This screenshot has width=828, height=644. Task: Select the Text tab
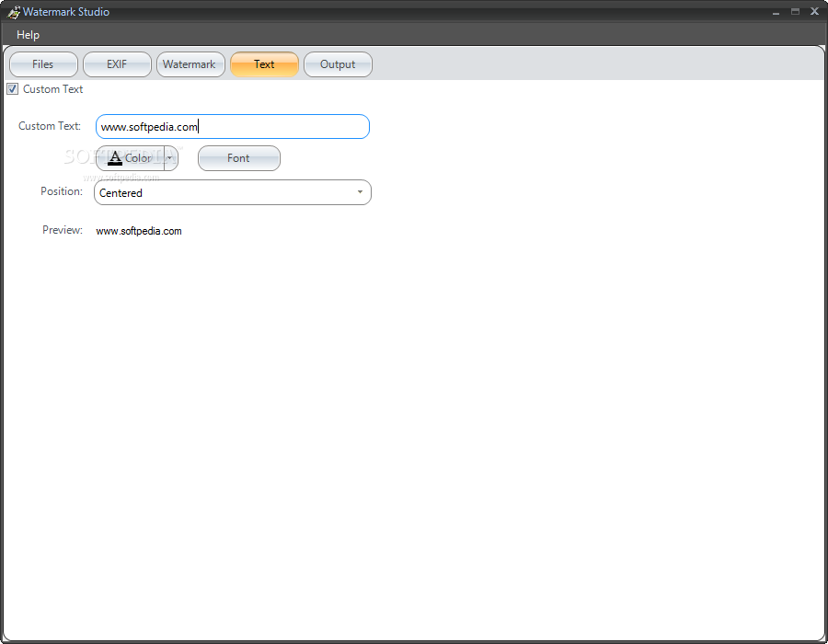pos(265,64)
